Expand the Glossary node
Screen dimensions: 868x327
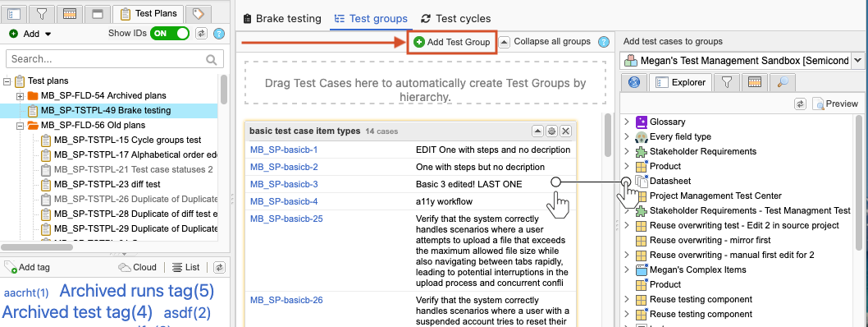627,122
